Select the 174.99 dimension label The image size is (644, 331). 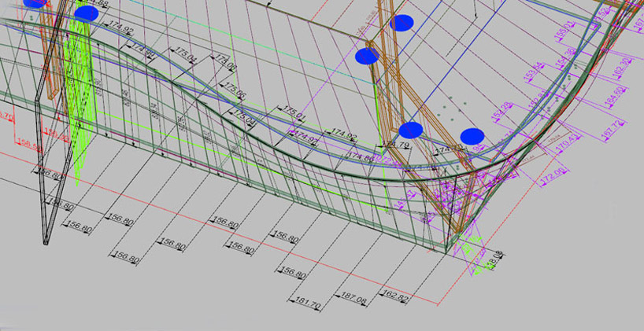pyautogui.click(x=143, y=51)
